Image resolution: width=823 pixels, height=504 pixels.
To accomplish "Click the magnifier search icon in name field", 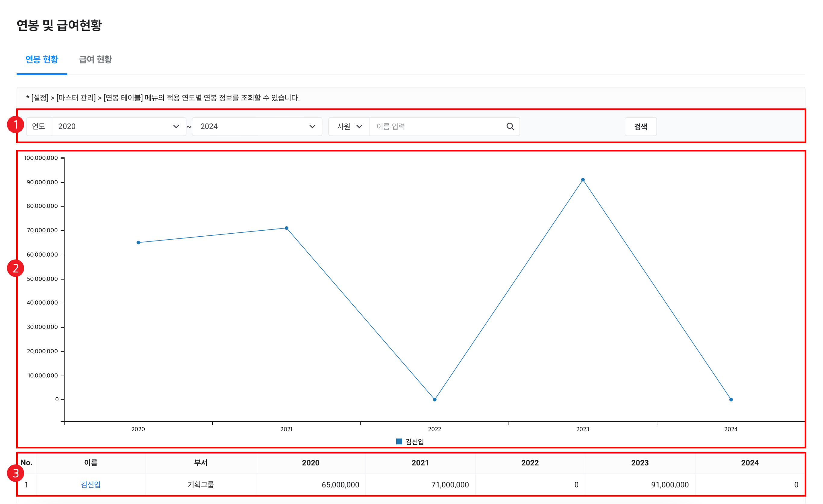I will tap(510, 127).
